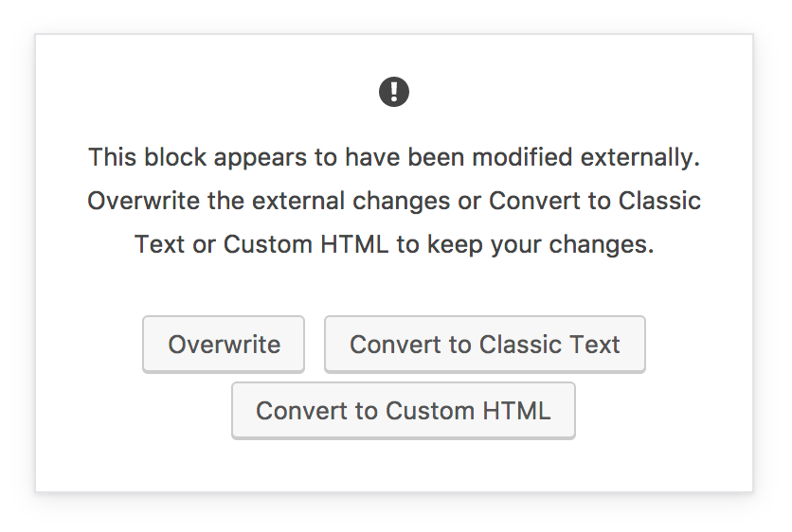Viewport: 792px width, 532px height.
Task: Select Convert to Custom HTML button
Action: tap(403, 411)
